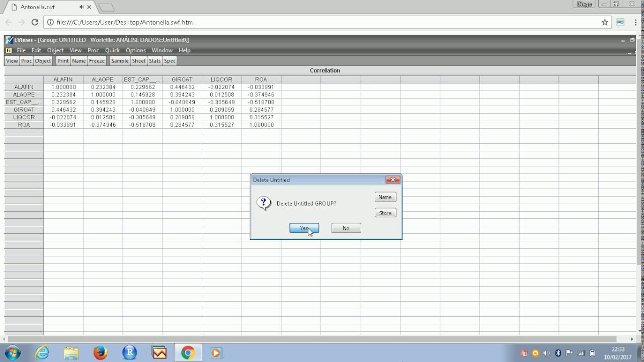Open the Windows Start menu
The height and width of the screenshot is (362, 644).
(x=13, y=353)
